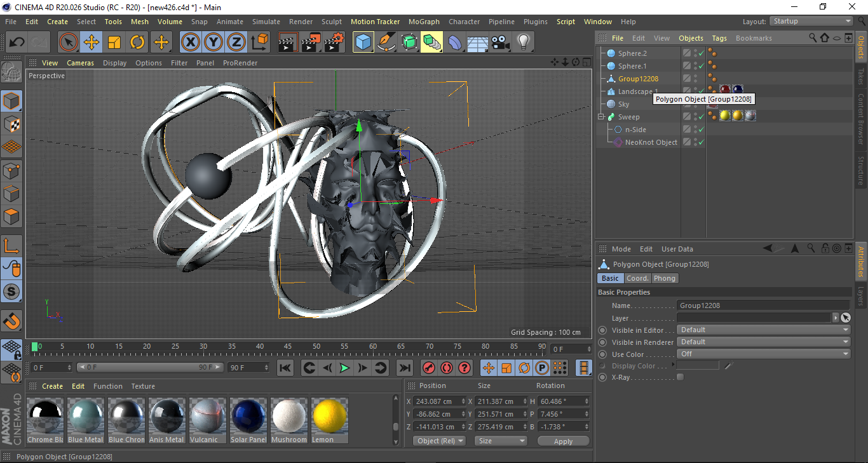Switch to the Phong tab
This screenshot has height=463, width=868.
pyautogui.click(x=665, y=278)
